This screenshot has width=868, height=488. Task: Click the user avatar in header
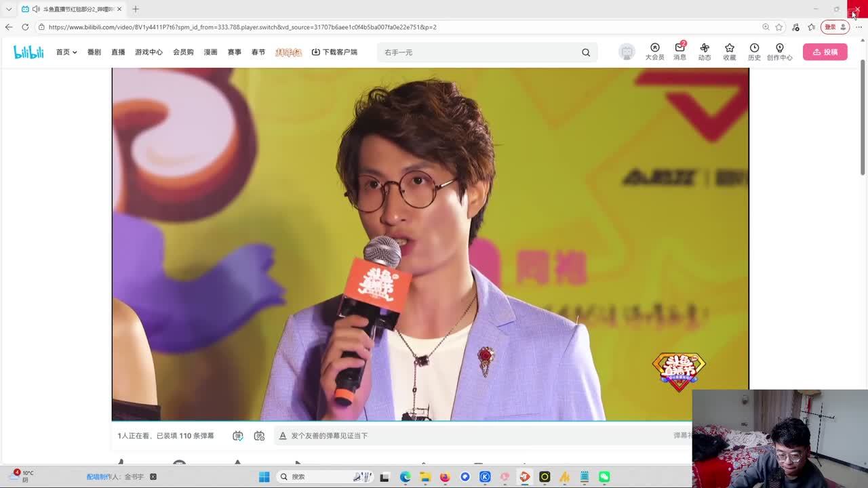pyautogui.click(x=627, y=52)
